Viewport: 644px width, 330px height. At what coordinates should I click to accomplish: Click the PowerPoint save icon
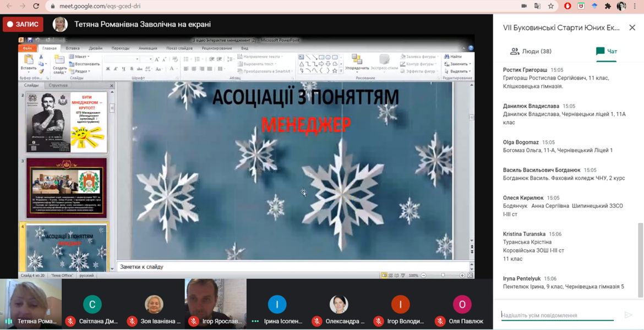(30, 40)
